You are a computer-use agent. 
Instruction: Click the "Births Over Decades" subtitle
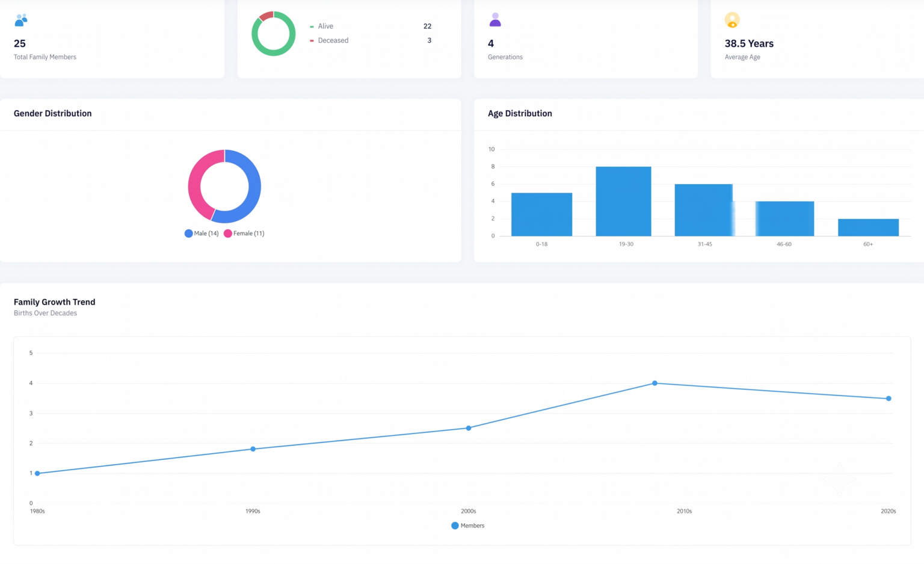coord(46,313)
